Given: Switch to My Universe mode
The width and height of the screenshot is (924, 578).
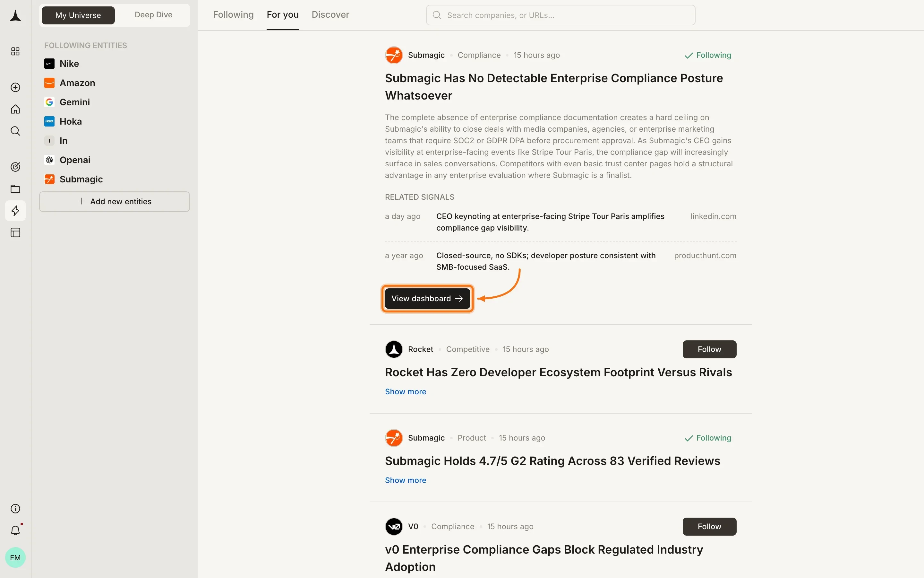Looking at the screenshot, I should point(78,15).
